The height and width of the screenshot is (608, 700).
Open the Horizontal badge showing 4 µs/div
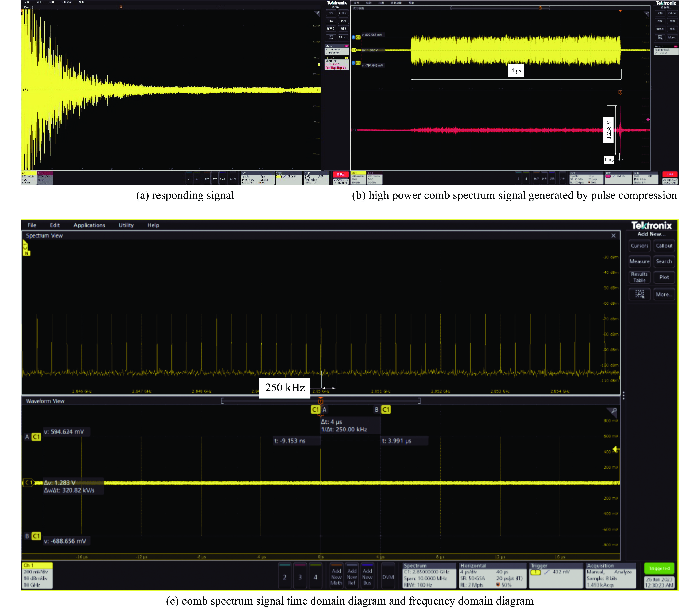tap(493, 575)
